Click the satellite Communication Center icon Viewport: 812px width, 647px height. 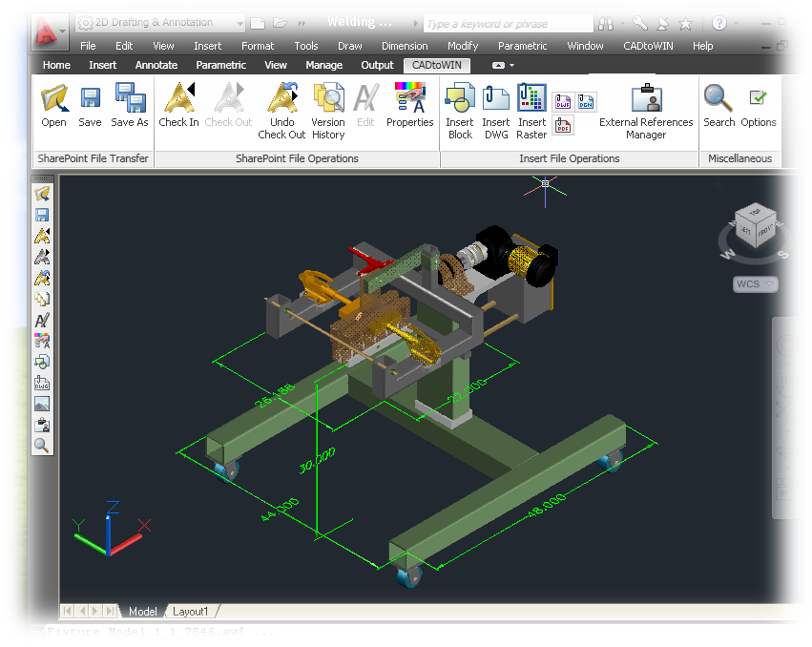(663, 23)
